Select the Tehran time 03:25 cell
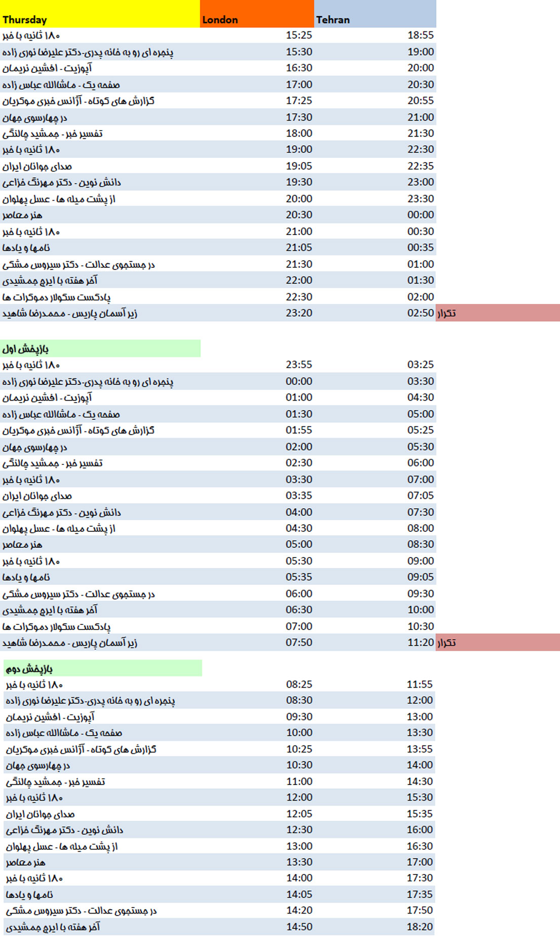560x952 pixels. tap(420, 365)
